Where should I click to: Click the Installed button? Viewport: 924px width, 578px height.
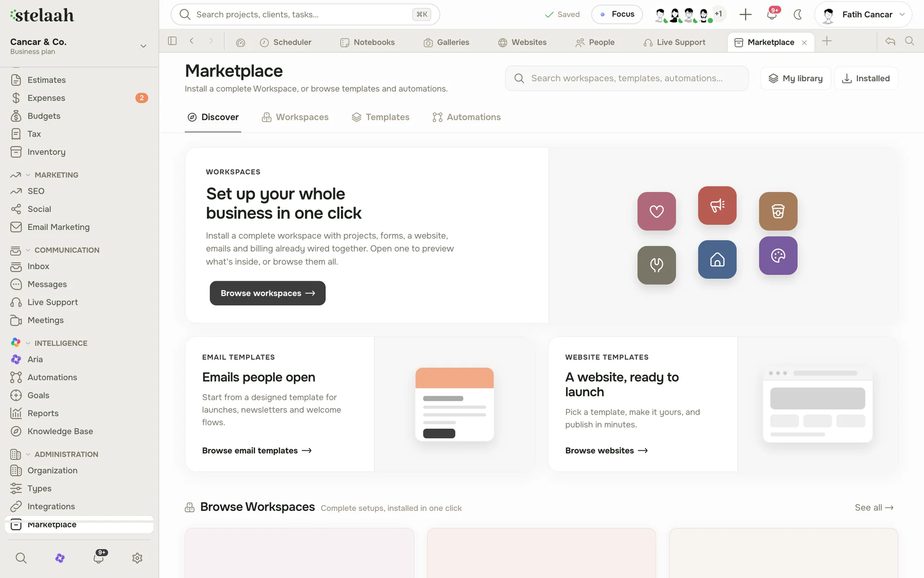[866, 78]
